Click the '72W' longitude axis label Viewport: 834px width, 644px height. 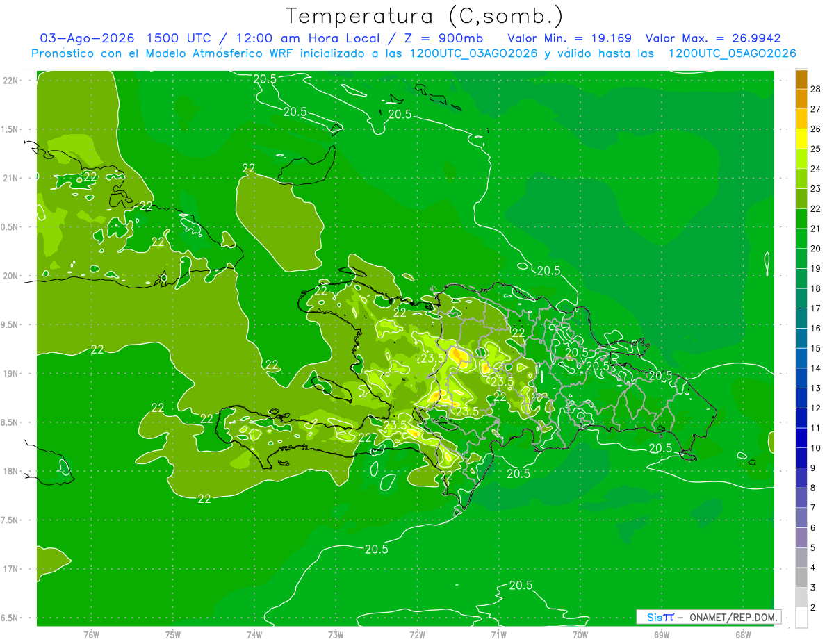(417, 634)
